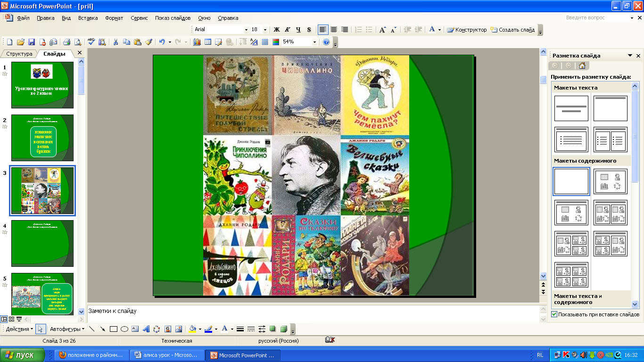The height and width of the screenshot is (362, 644).
Task: Click in the 'Введите вопрос' help field
Action: 596,18
